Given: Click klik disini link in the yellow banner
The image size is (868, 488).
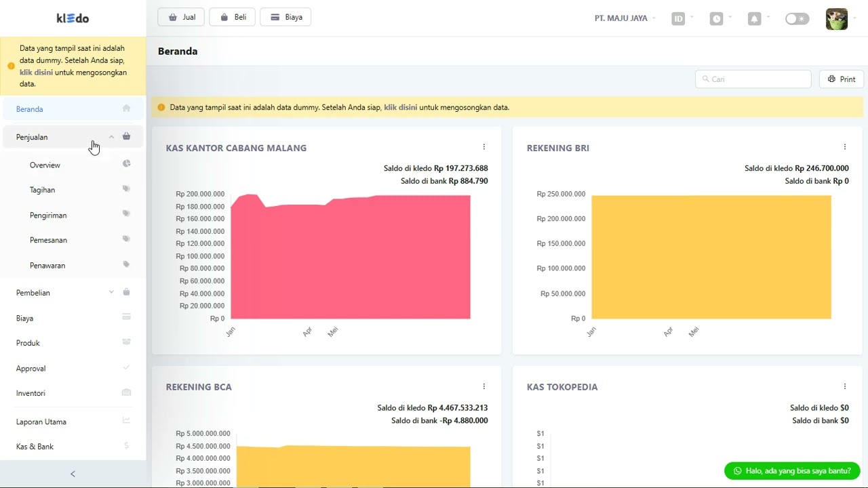Looking at the screenshot, I should point(400,107).
